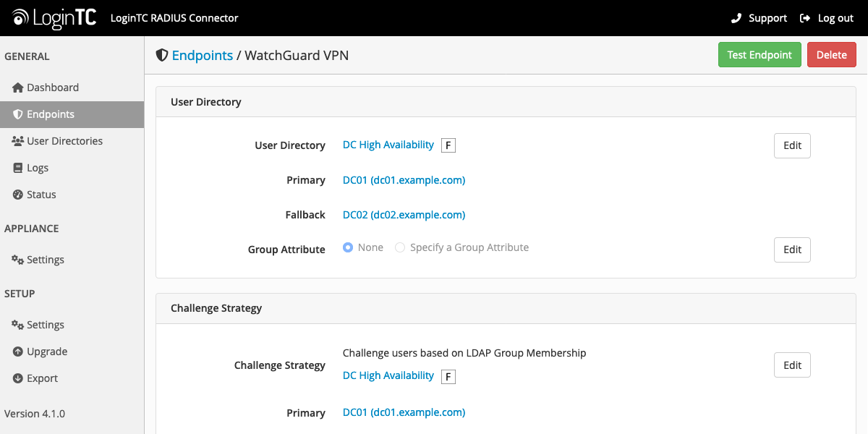Open the Endpoints breadcrumb link
Image resolution: width=868 pixels, height=434 pixels.
tap(203, 55)
